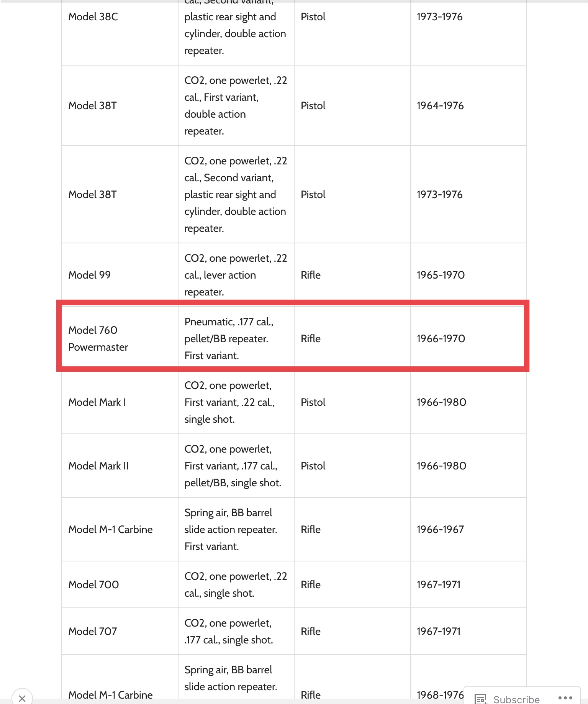Dismiss using the round X button
The height and width of the screenshot is (704, 588).
[x=22, y=698]
